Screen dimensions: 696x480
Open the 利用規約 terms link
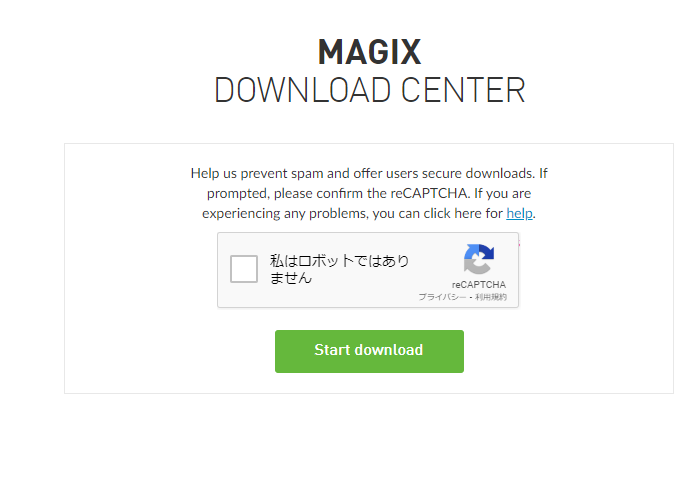pos(491,297)
